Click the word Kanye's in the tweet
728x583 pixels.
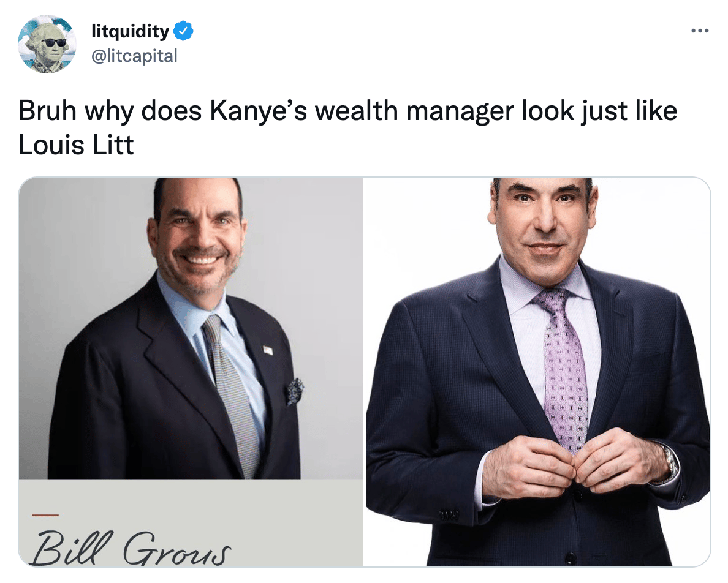[258, 111]
